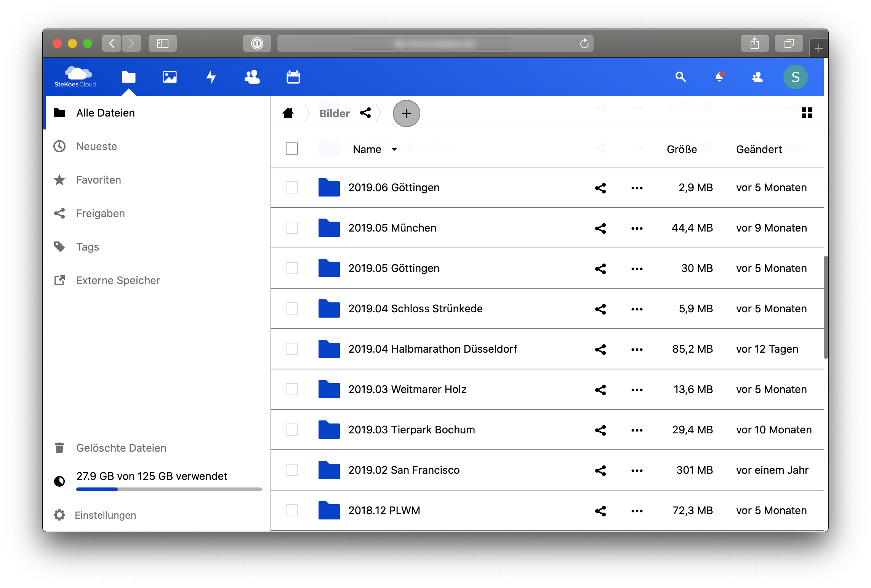Click the storage usage progress bar
The height and width of the screenshot is (588, 871).
click(169, 489)
